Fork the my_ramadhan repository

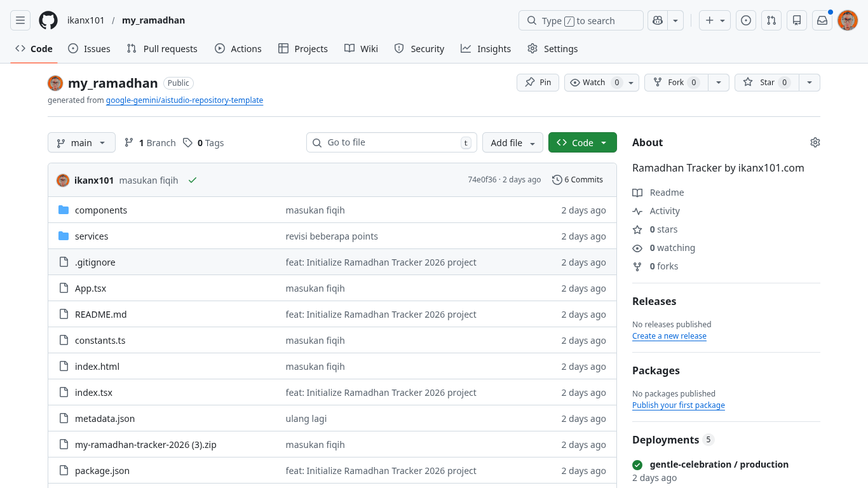pos(676,83)
